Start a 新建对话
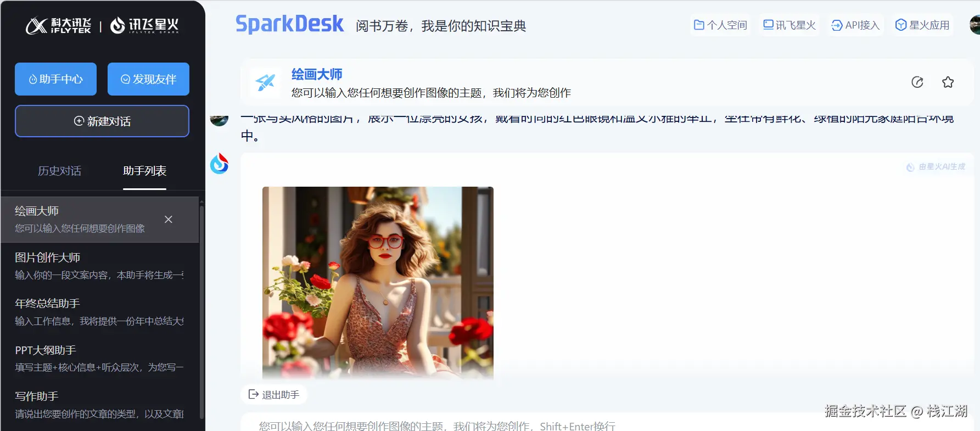Screen dimensions: 980x431 [x=102, y=121]
